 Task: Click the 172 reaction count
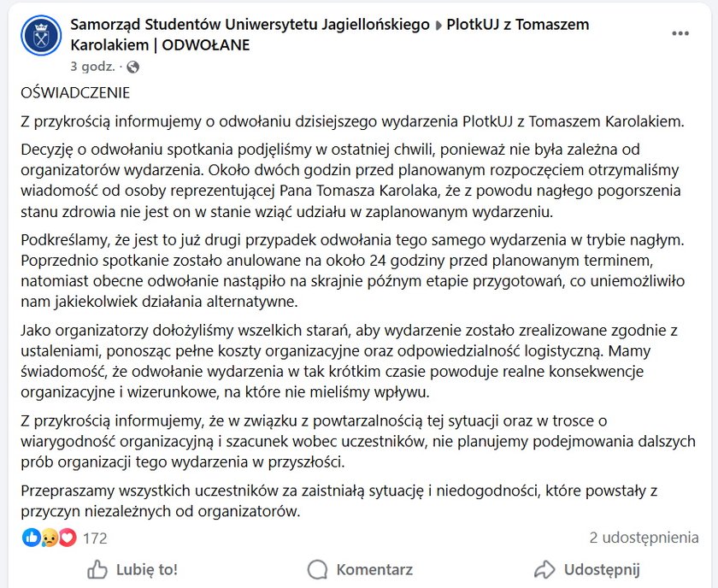click(96, 538)
